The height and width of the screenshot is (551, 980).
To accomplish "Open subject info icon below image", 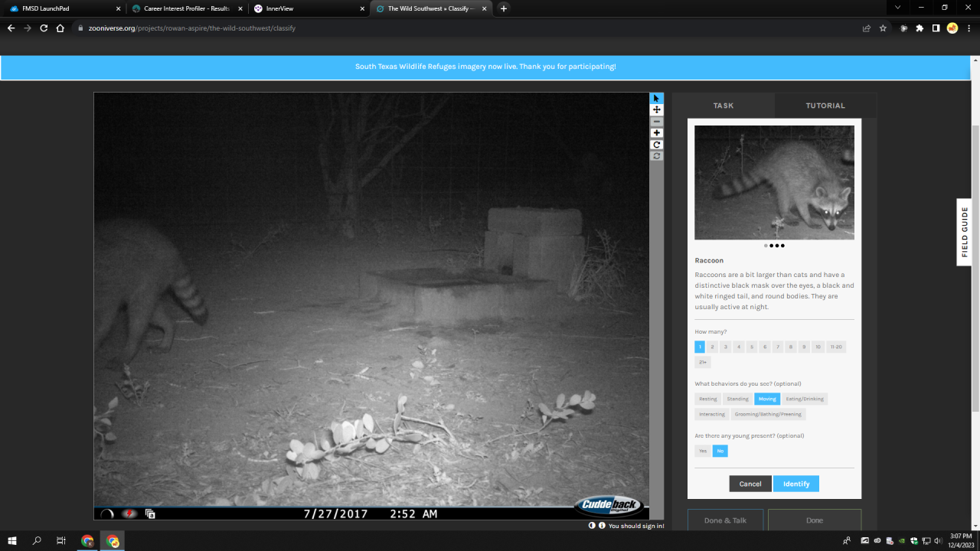I will 602,526.
